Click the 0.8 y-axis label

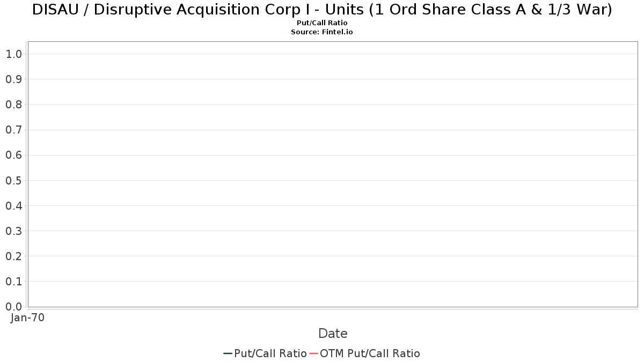(13, 105)
